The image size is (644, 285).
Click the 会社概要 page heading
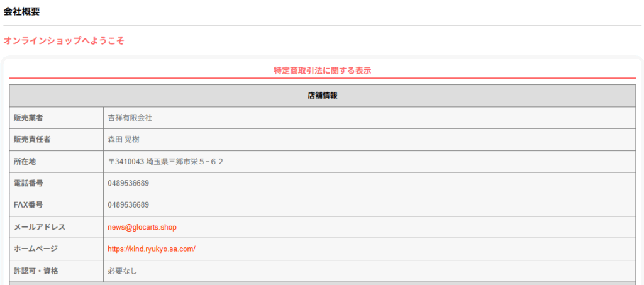tap(22, 11)
